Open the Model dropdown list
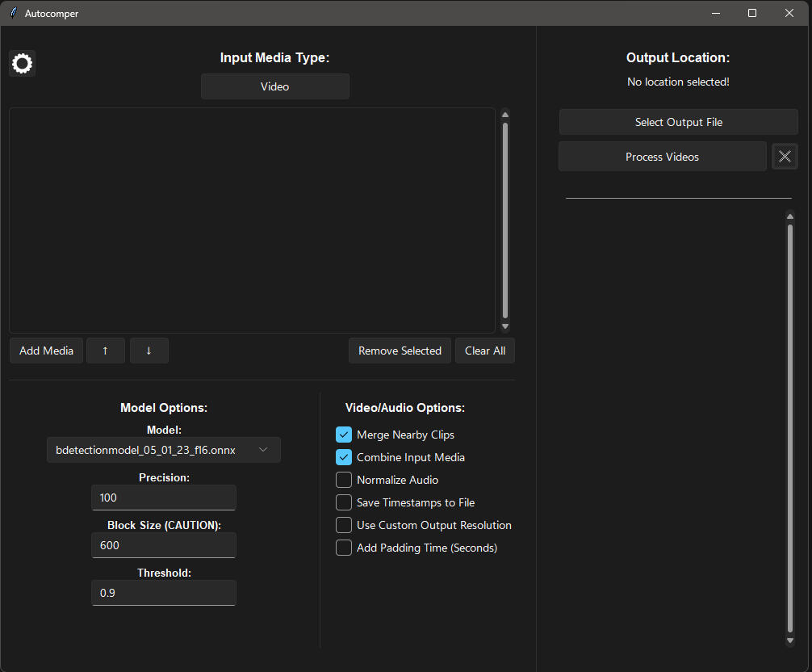Viewport: 812px width, 672px height. pyautogui.click(x=164, y=450)
